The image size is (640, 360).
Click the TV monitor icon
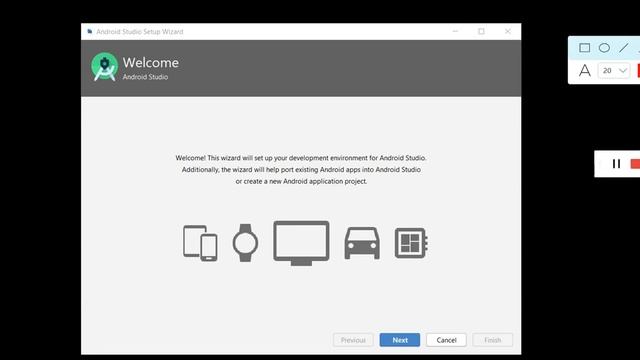tap(301, 243)
